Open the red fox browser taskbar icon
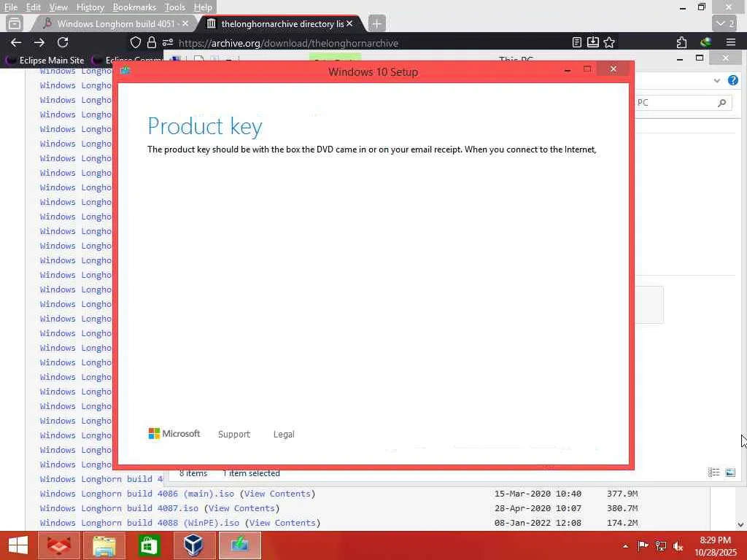Screen dimensions: 747x560 [x=59, y=545]
